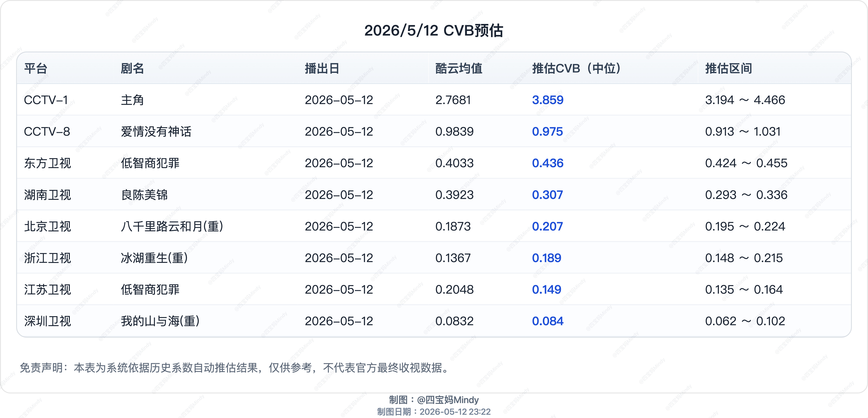Click the range '0.195 ~ 0.224'
This screenshot has height=418, width=868.
(x=745, y=227)
